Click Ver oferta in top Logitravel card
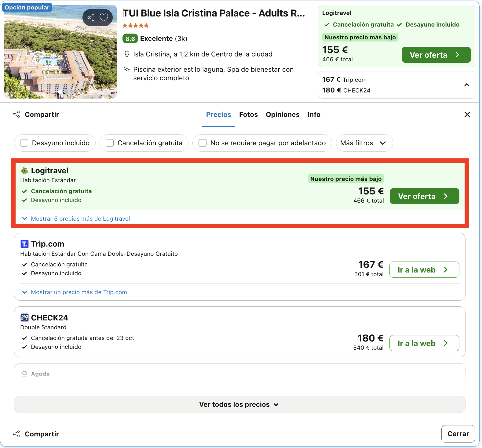The image size is (482, 448). [x=436, y=55]
